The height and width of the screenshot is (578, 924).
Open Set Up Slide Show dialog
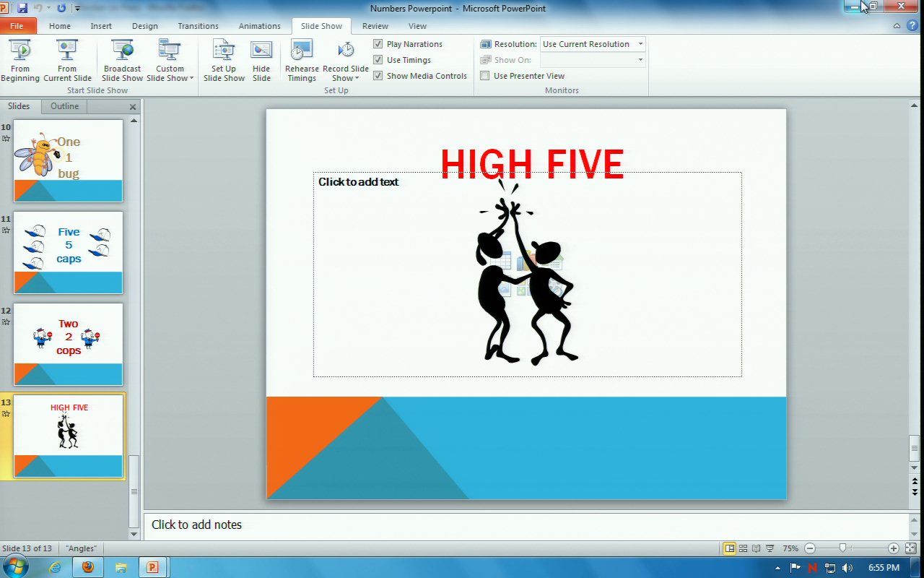tap(224, 60)
